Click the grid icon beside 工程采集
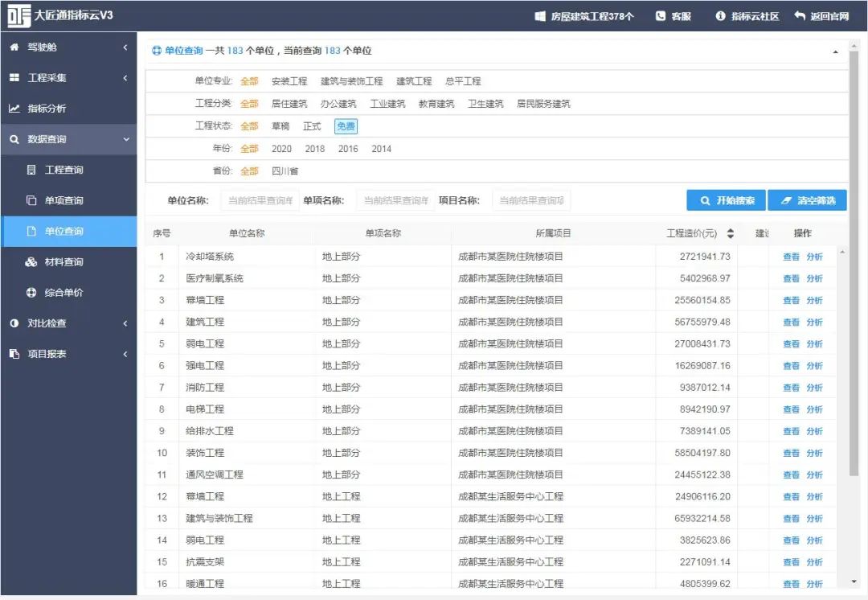The height and width of the screenshot is (600, 868). (x=14, y=77)
